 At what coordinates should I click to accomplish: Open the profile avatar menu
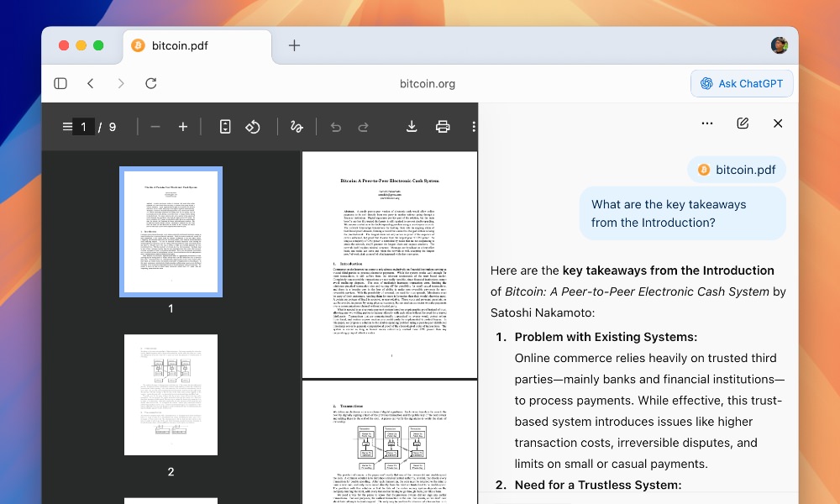pyautogui.click(x=780, y=45)
